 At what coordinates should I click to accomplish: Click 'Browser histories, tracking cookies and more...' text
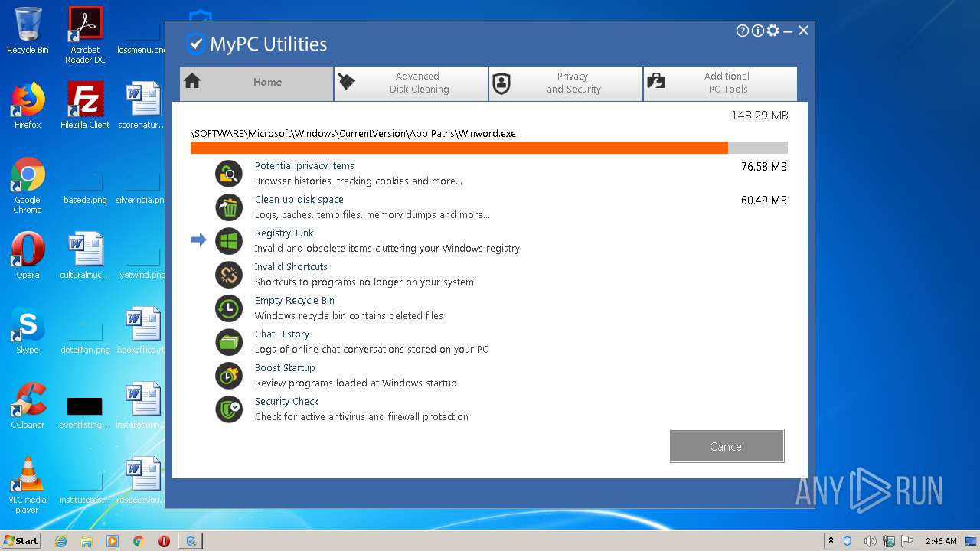pos(358,181)
